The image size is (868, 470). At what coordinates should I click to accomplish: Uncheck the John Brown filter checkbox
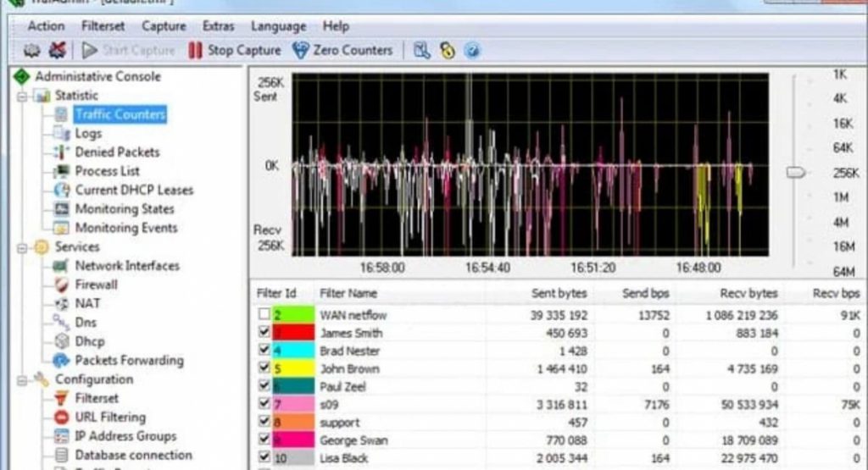pyautogui.click(x=264, y=368)
